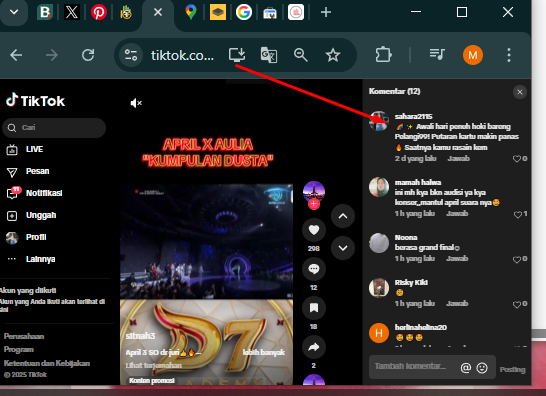Expand the Program footer section
This screenshot has width=546, height=396.
[x=19, y=350]
